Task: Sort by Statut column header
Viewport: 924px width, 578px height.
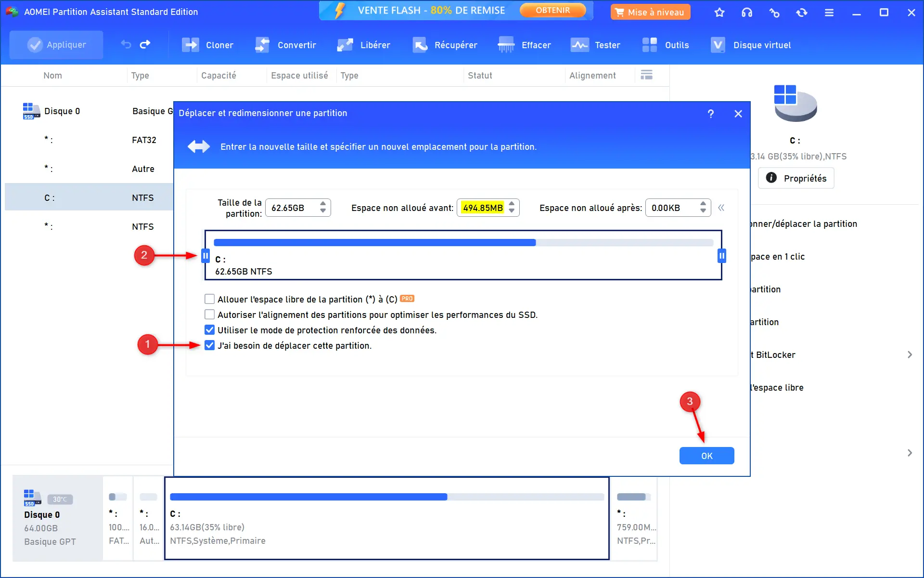Action: point(480,75)
